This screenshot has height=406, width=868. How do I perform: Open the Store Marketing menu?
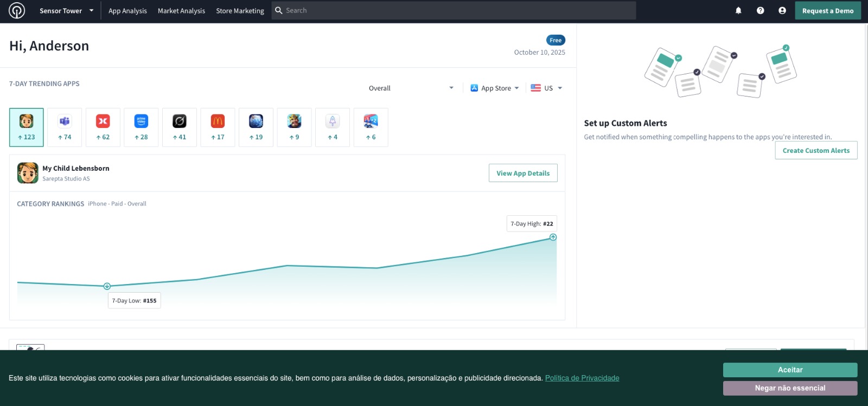240,11
